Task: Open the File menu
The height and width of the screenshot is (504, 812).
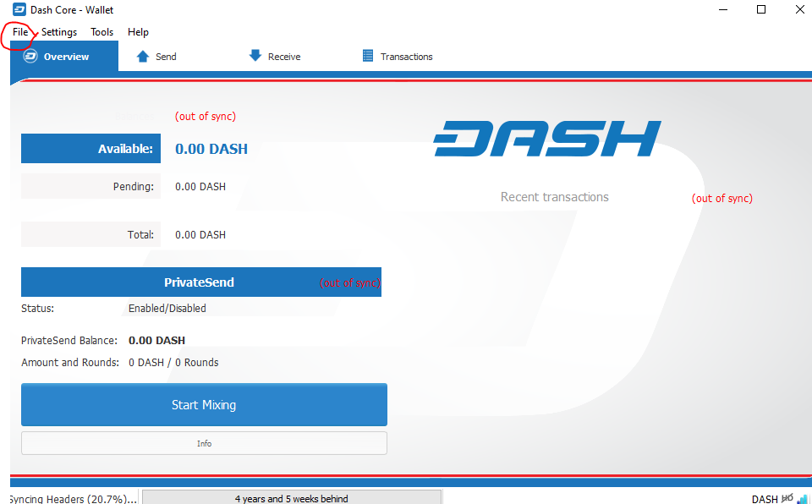Action: coord(20,32)
